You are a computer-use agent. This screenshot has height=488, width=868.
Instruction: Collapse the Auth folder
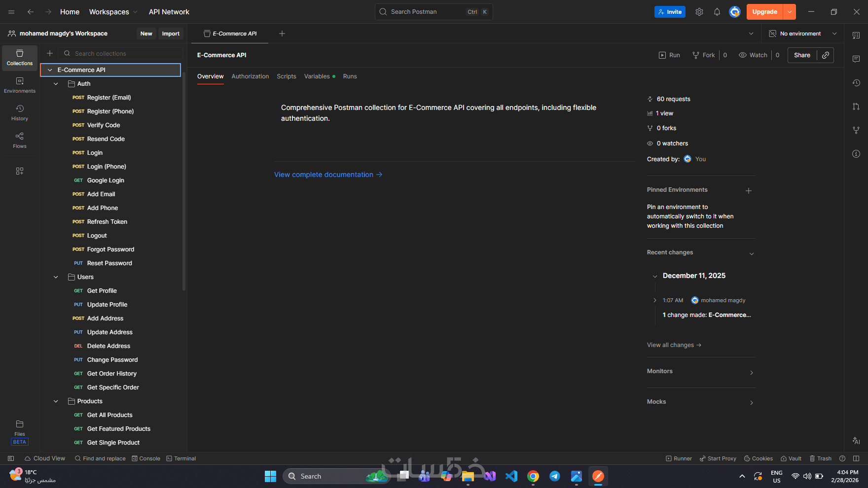(56, 84)
